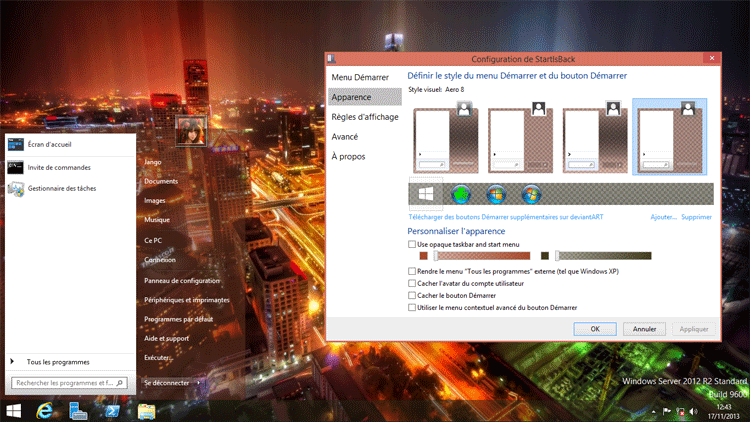Click the search magnifier icon in start menu

pyautogui.click(x=120, y=383)
